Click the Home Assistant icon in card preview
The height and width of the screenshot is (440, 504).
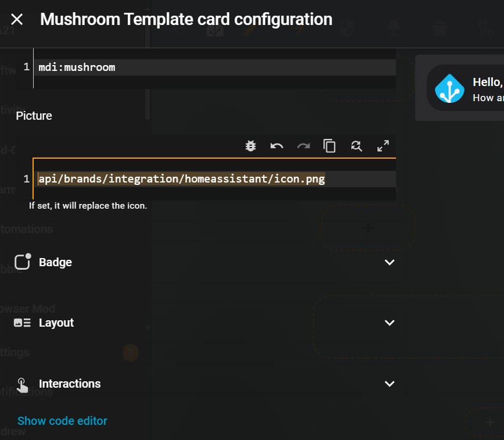tap(450, 89)
